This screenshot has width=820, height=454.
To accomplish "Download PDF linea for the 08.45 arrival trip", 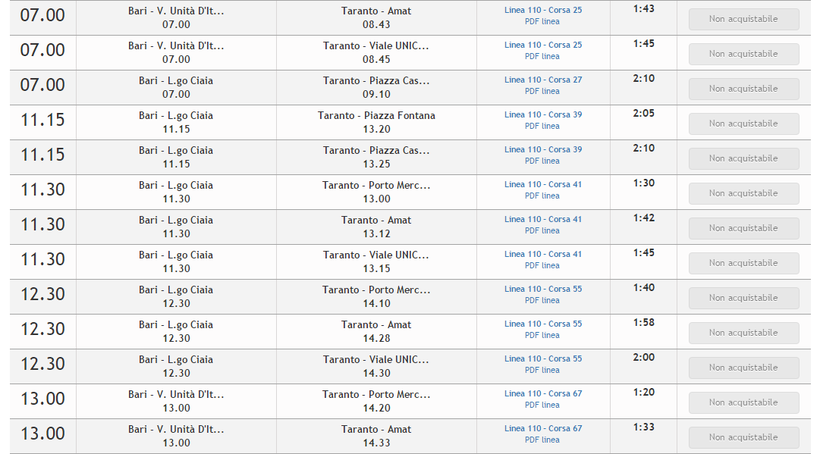I will [x=542, y=56].
